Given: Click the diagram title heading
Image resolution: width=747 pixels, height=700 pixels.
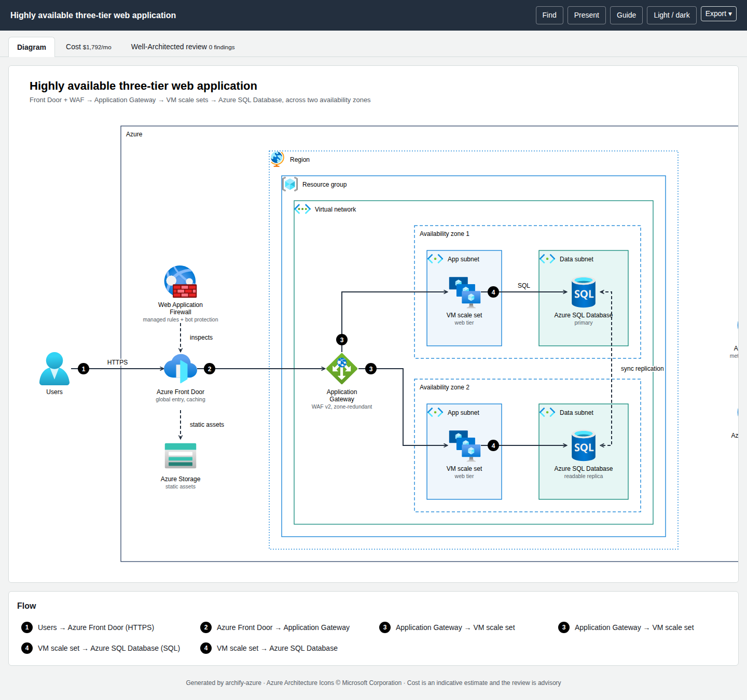Looking at the screenshot, I should [143, 86].
